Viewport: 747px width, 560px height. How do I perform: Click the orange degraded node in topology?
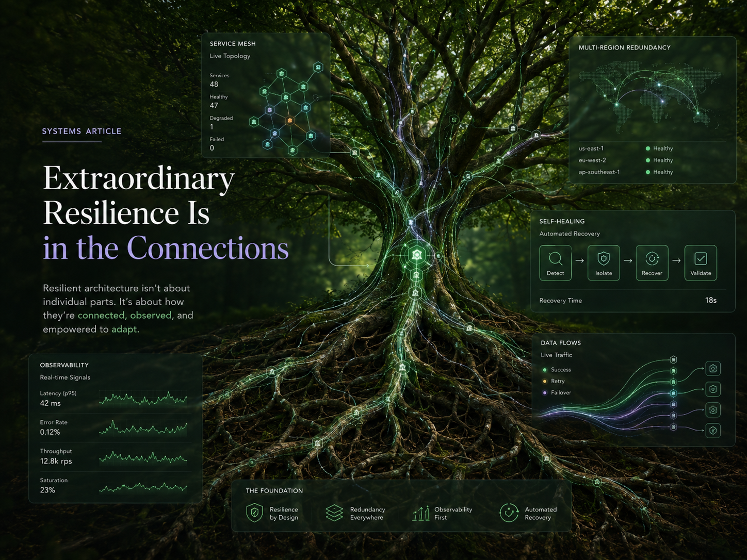(290, 120)
